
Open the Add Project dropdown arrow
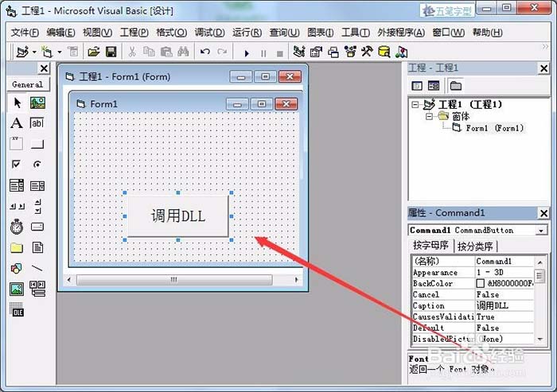coord(34,52)
